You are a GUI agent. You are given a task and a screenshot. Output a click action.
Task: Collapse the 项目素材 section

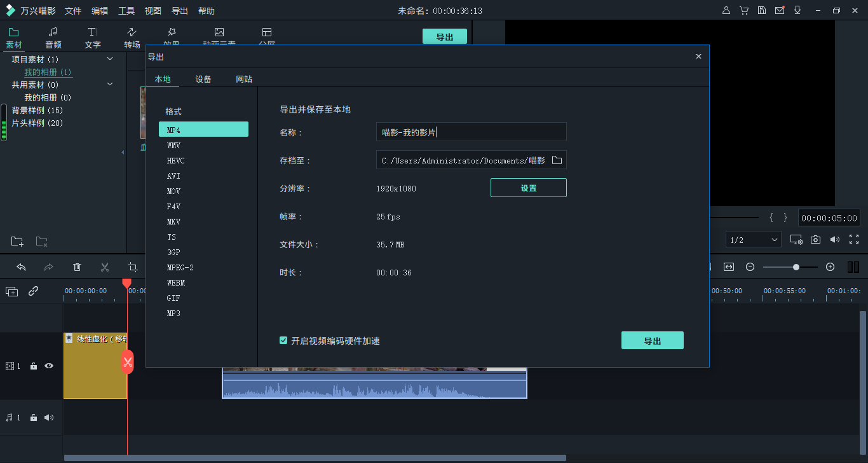(x=109, y=59)
